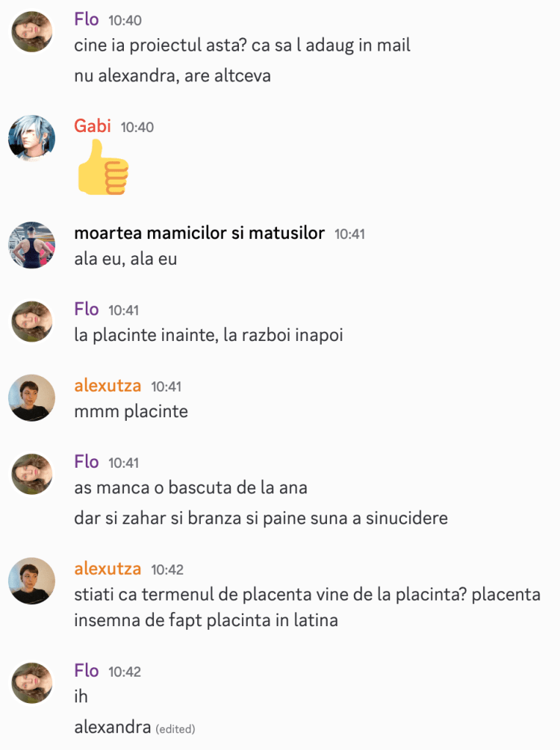The height and width of the screenshot is (750, 560).
Task: Select the message 'ala eu, ala eu'
Action: 126,259
